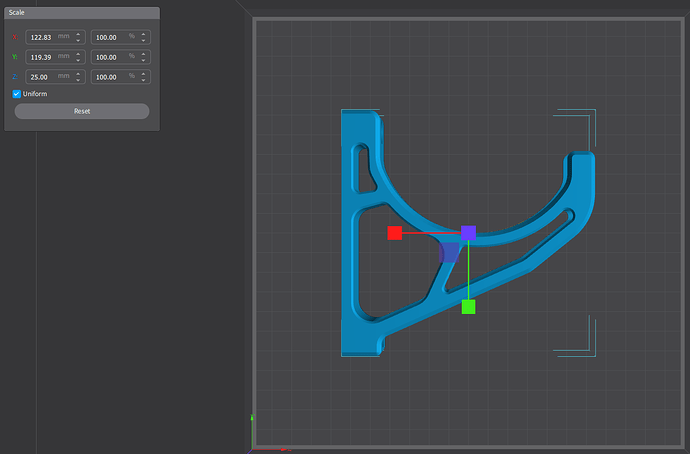Increase X percent with the up stepper arrow
690x454 pixels.
(143, 34)
